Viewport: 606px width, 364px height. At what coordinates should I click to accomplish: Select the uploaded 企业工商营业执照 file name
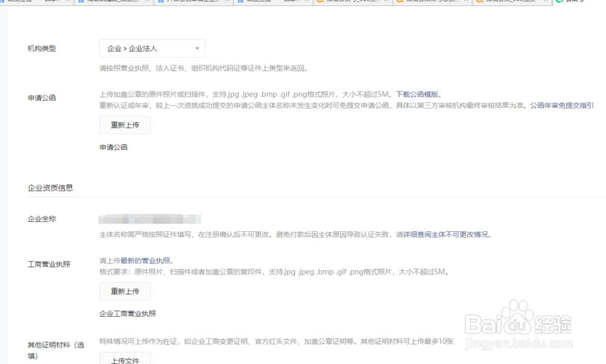coord(127,314)
